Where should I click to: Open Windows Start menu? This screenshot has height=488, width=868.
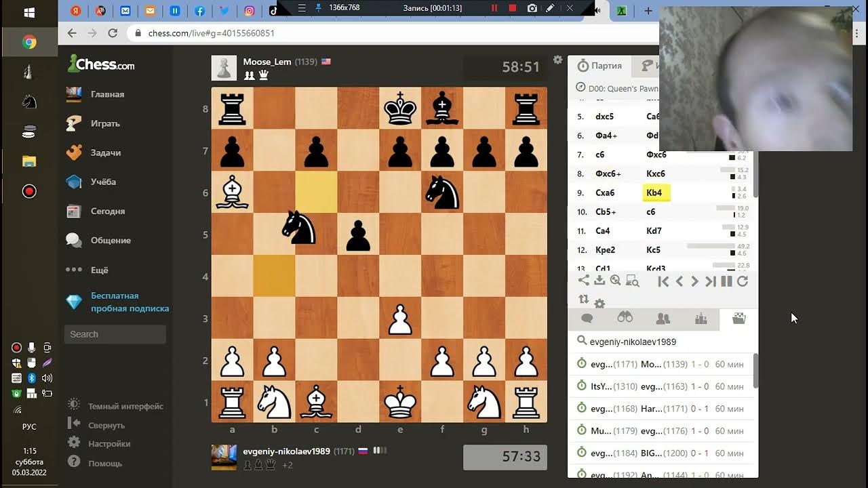(29, 13)
